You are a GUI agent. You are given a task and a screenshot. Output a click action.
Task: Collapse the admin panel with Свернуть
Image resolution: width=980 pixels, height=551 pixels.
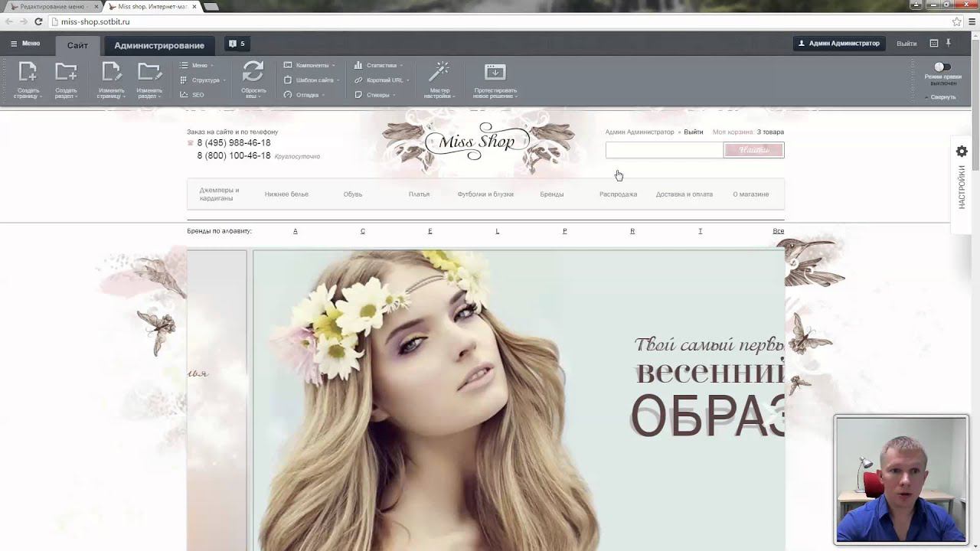coord(940,97)
